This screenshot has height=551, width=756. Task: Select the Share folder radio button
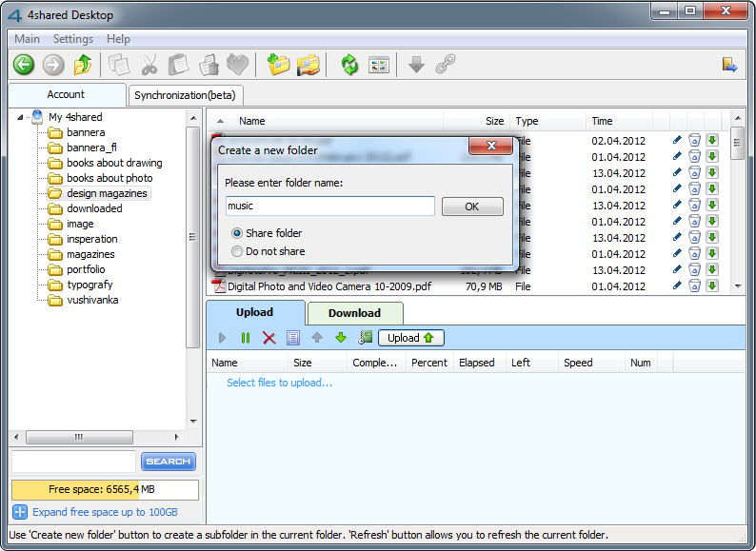[237, 233]
